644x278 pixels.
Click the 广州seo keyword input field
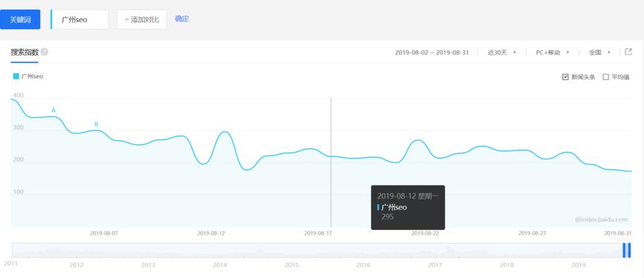click(x=80, y=19)
